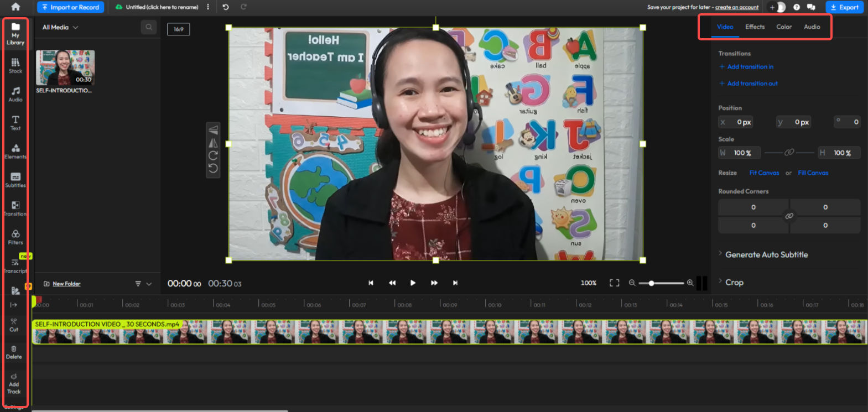This screenshot has width=868, height=412.
Task: Expand the Crop section
Action: tap(734, 283)
